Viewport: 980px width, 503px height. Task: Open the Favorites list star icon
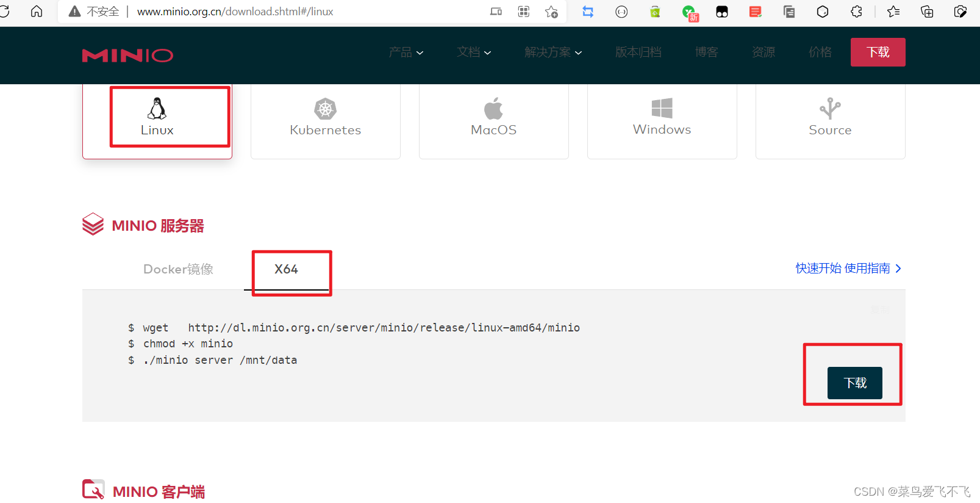(x=893, y=12)
